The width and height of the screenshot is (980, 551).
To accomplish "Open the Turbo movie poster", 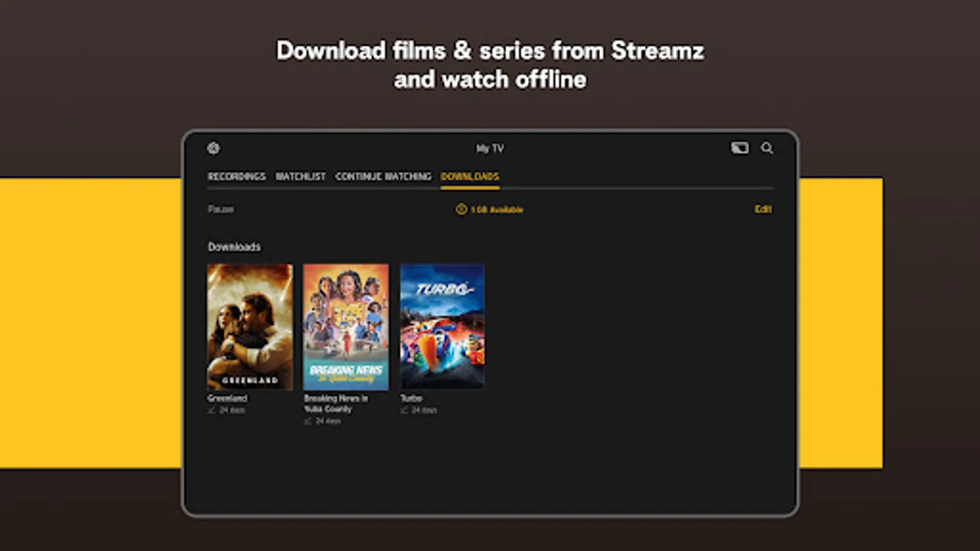I will 442,327.
